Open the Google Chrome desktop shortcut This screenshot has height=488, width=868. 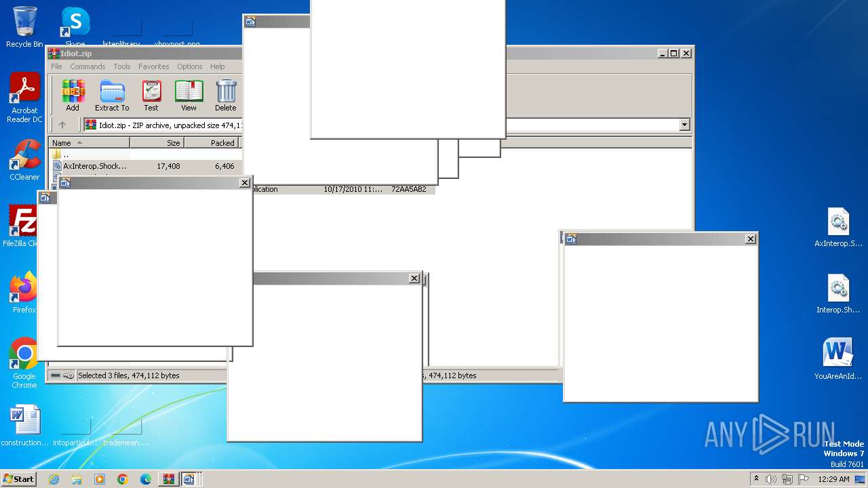[24, 363]
